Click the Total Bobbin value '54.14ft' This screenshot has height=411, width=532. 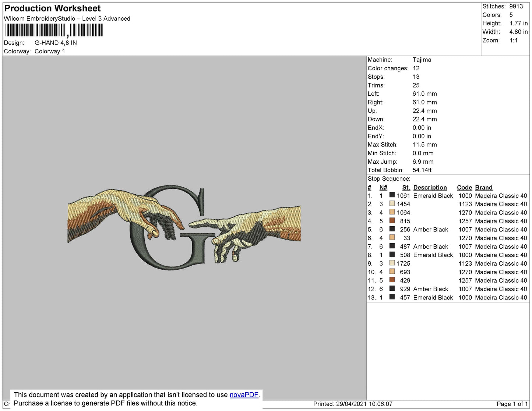[x=422, y=170]
